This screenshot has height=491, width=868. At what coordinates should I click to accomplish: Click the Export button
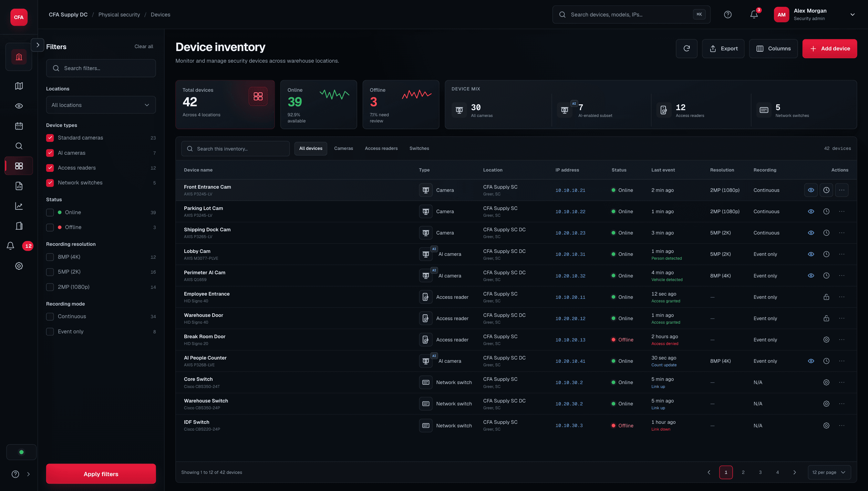723,48
